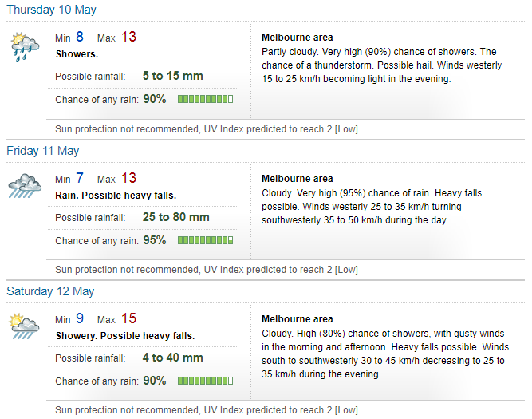The image size is (532, 419).
Task: Click Friday's Melbourne area forecast heading
Action: point(298,179)
